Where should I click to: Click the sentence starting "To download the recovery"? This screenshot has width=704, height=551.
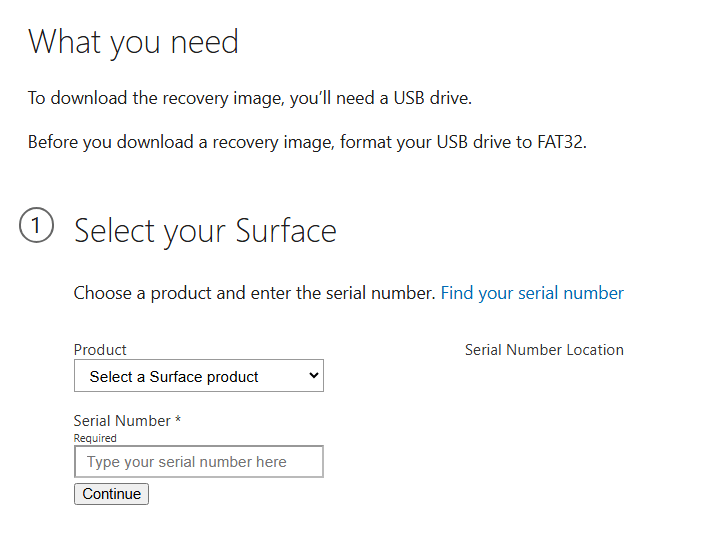pos(249,98)
